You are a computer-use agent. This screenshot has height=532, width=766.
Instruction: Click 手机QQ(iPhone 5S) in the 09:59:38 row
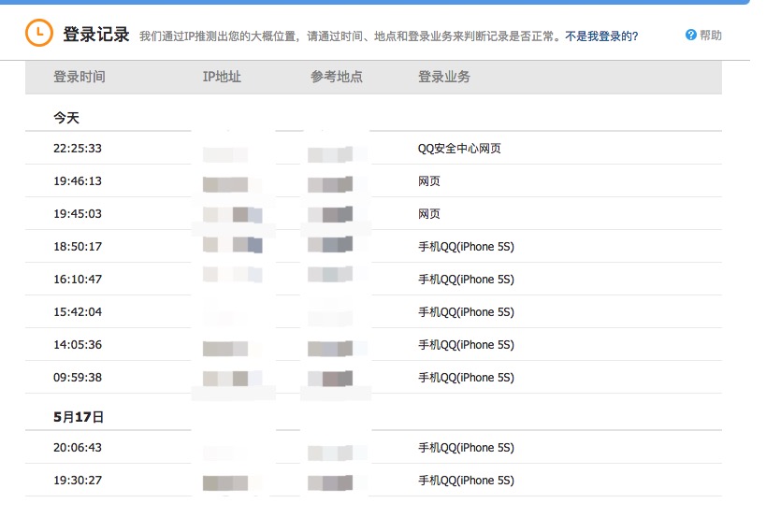point(466,378)
